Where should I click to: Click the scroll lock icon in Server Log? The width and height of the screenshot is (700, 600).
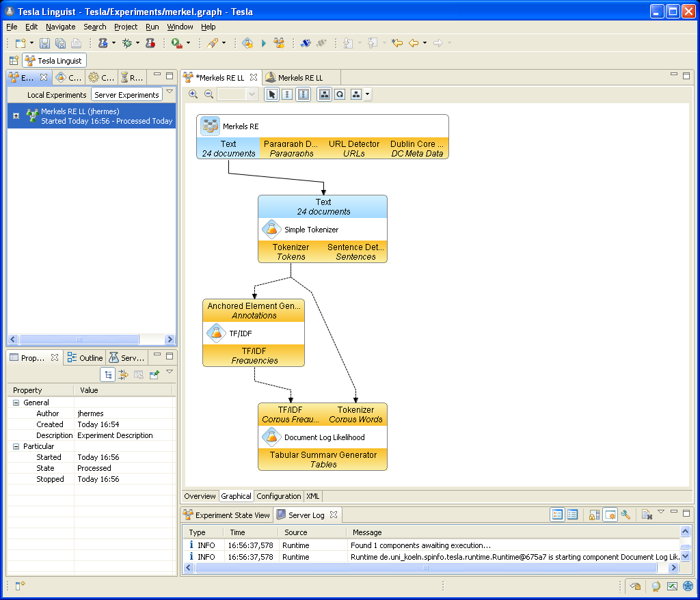[x=594, y=515]
